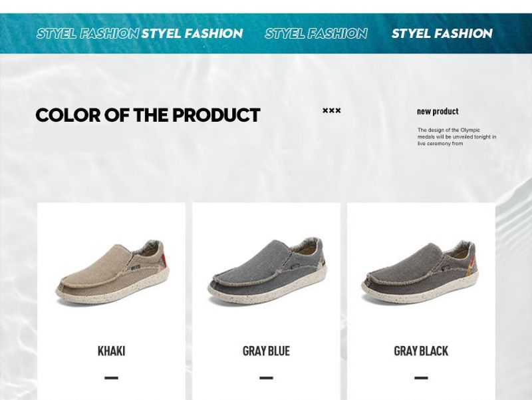Click the second outlined STYEL FASHION text
The height and width of the screenshot is (400, 532).
[317, 33]
